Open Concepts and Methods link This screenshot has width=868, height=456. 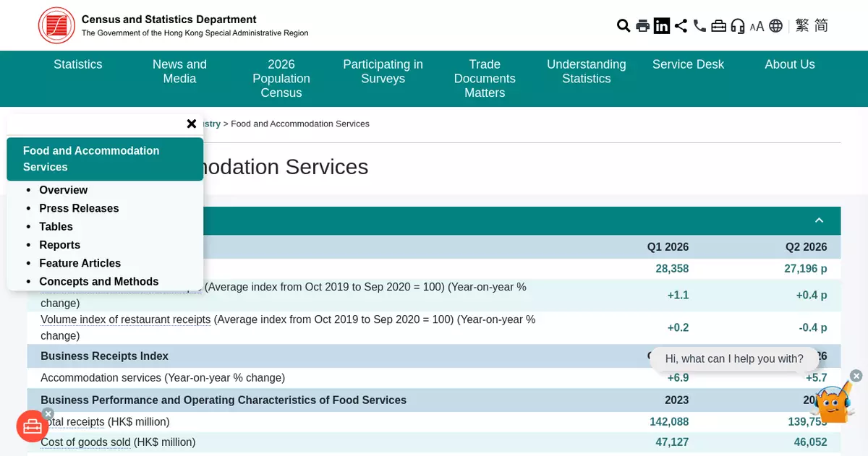tap(98, 282)
